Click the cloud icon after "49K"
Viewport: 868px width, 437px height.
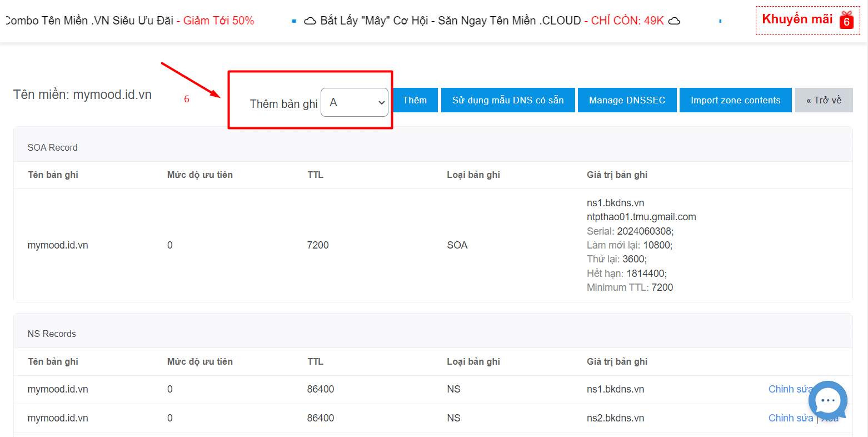(674, 21)
